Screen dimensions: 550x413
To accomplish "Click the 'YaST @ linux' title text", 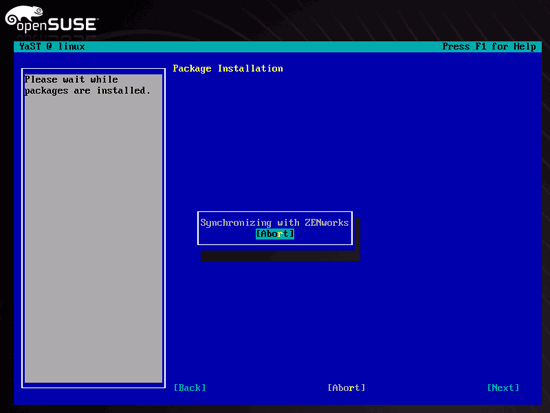I will 52,47.
